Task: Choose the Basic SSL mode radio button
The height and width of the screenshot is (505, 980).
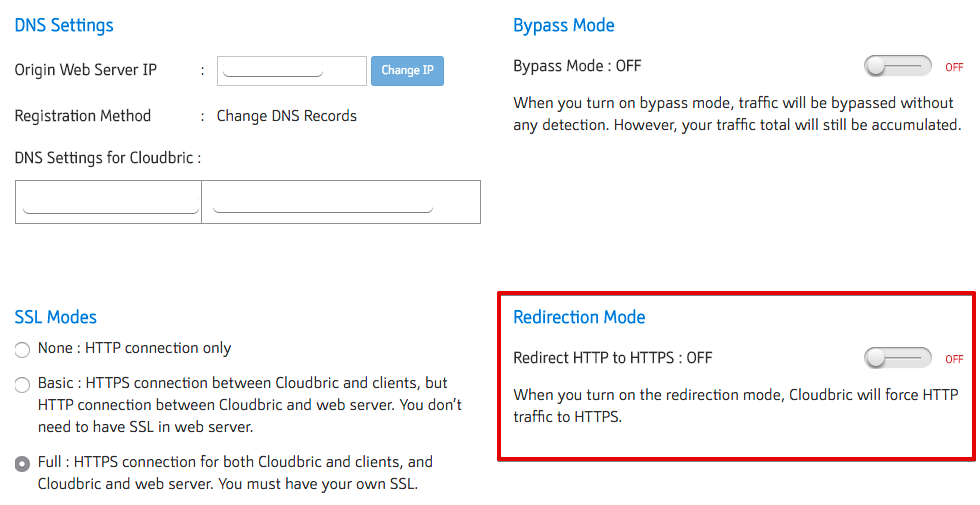Action: [22, 385]
